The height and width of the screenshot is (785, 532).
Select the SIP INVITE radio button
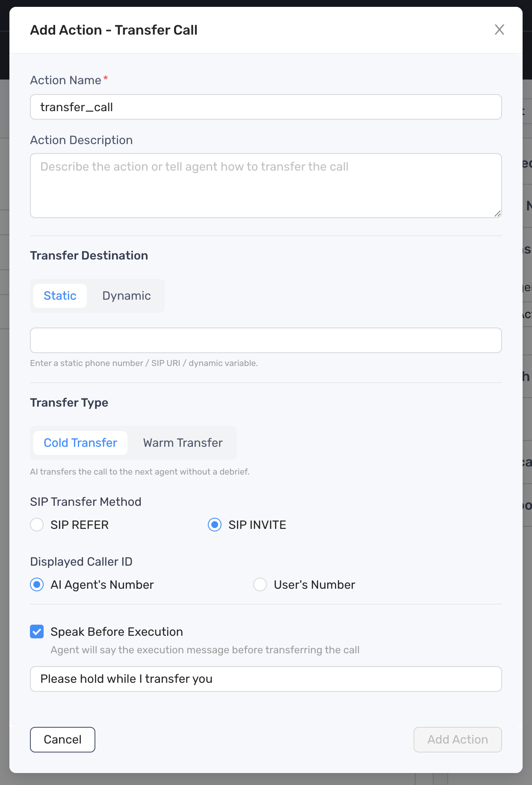click(x=215, y=525)
